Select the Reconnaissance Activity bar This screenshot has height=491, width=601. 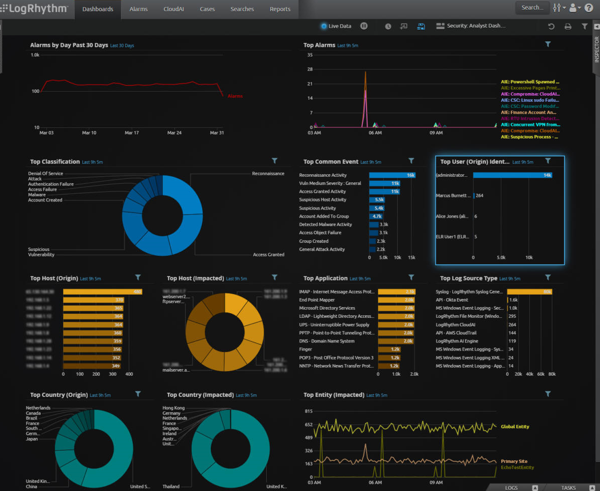392,175
